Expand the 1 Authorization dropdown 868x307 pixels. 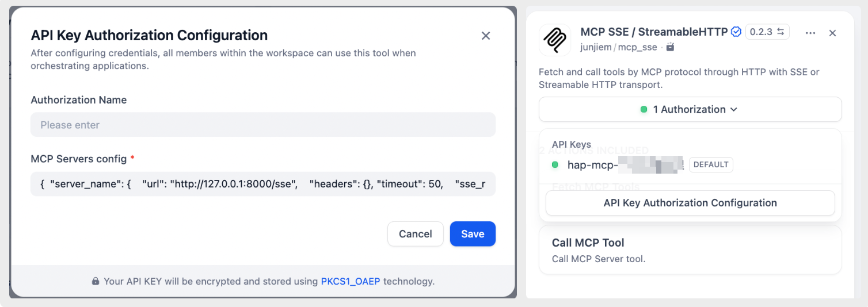click(x=690, y=109)
